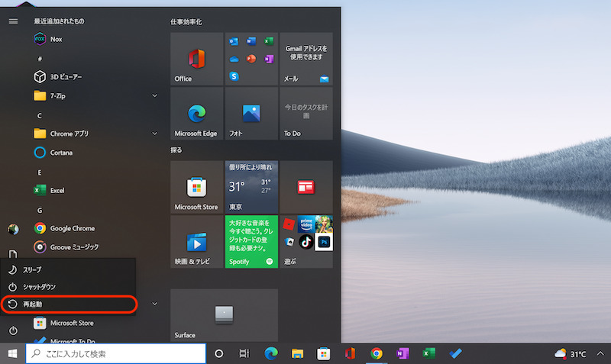611x364 pixels.
Task: Expand the Chrome アプリ folder
Action: (155, 134)
